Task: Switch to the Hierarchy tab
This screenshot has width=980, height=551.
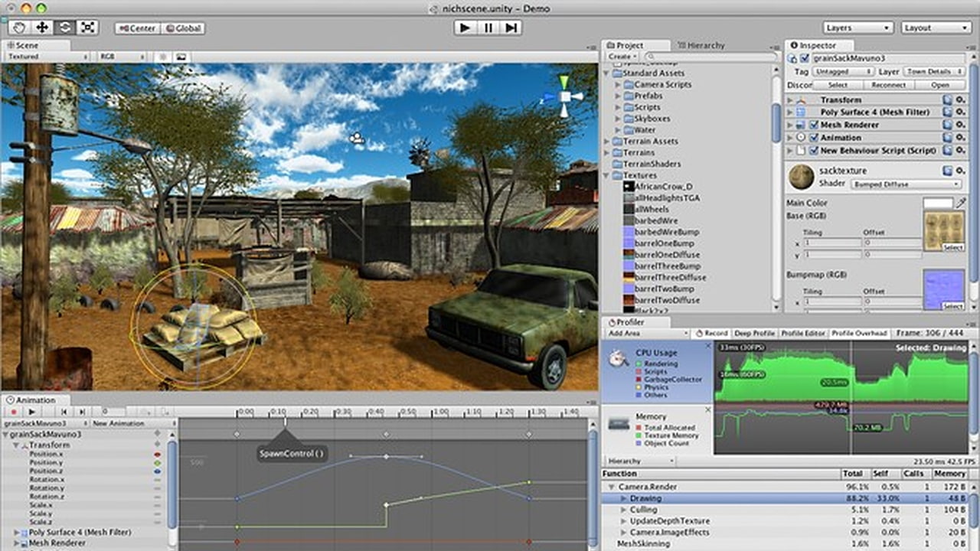Action: (x=700, y=45)
